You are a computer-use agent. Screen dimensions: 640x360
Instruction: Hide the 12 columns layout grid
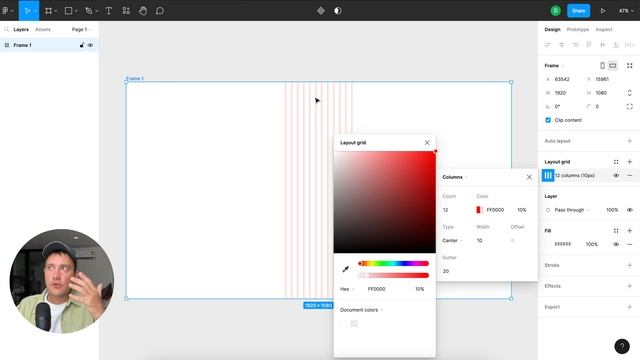pos(616,176)
